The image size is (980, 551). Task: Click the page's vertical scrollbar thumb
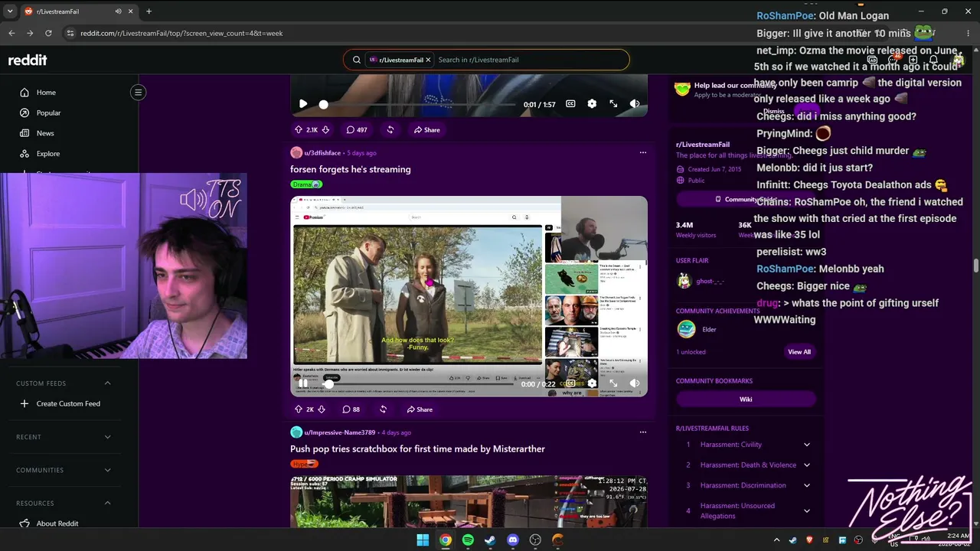click(975, 265)
